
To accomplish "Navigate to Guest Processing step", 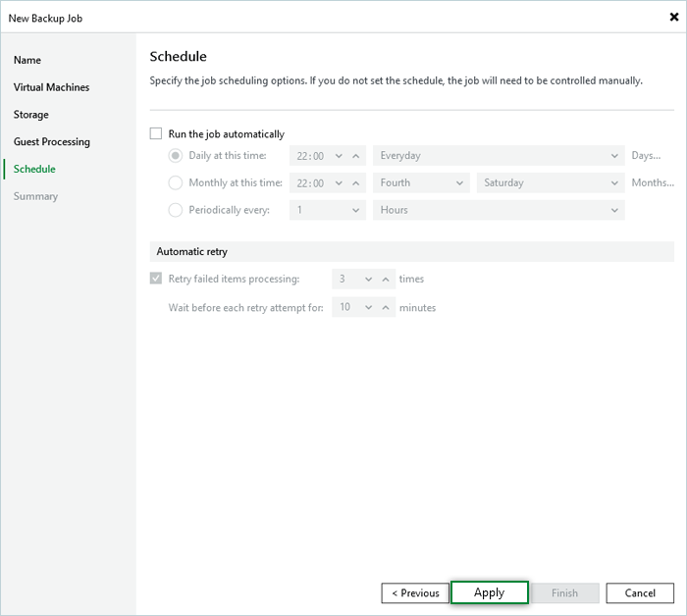I will [x=51, y=142].
